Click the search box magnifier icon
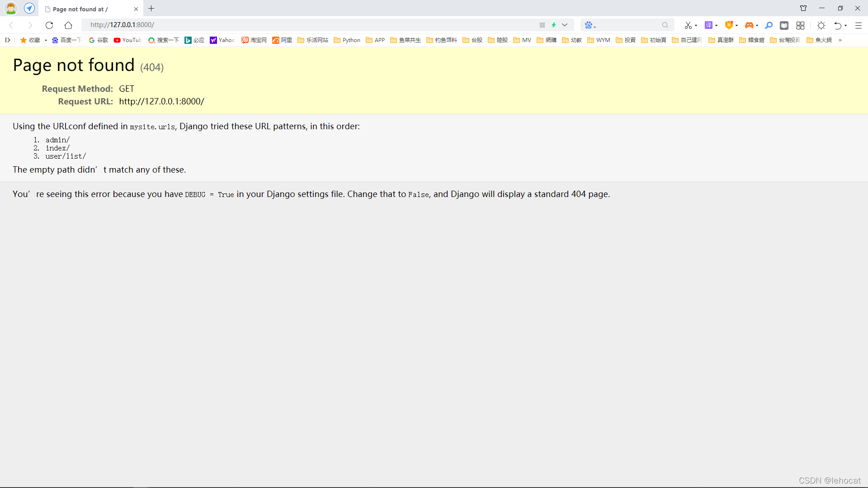The image size is (868, 488). pos(665,25)
